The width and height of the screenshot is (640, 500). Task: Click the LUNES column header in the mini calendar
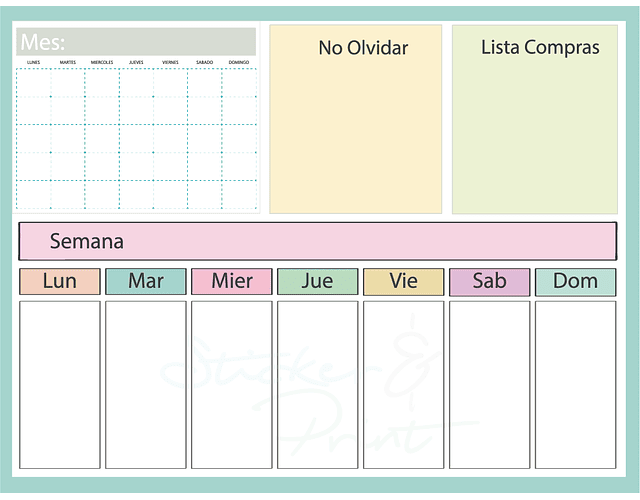tap(34, 62)
